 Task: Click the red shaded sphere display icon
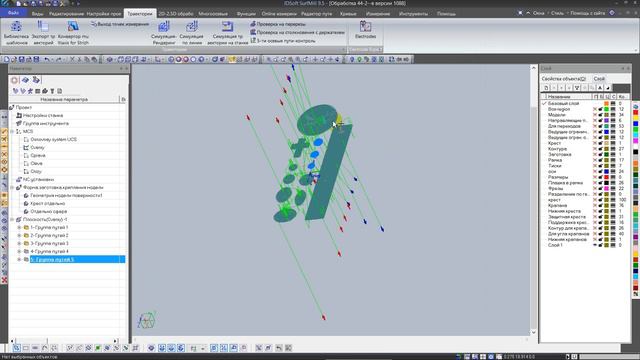coord(186,59)
